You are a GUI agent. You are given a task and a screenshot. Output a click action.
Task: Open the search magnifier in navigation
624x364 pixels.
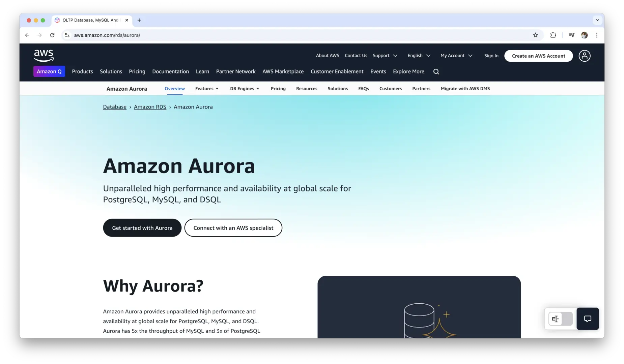436,71
